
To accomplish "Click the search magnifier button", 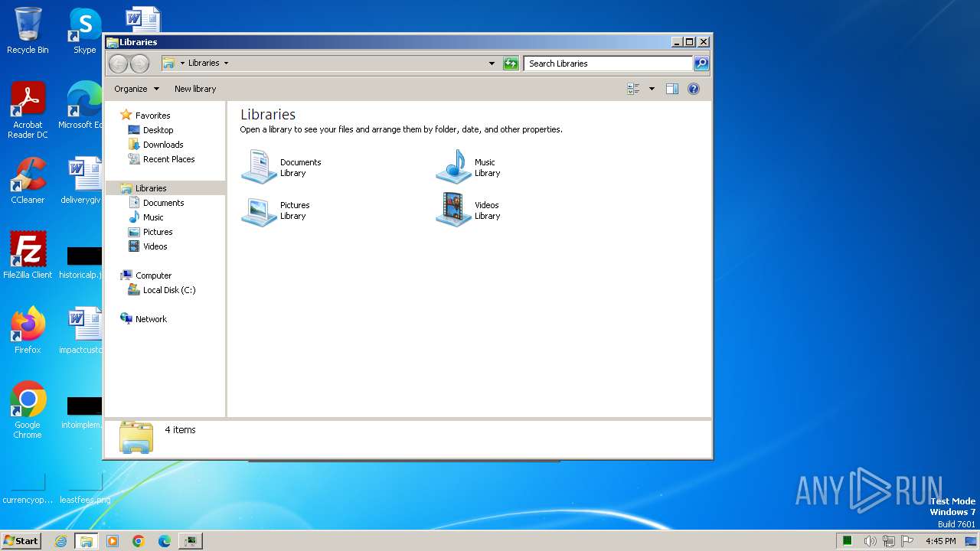I will point(701,64).
